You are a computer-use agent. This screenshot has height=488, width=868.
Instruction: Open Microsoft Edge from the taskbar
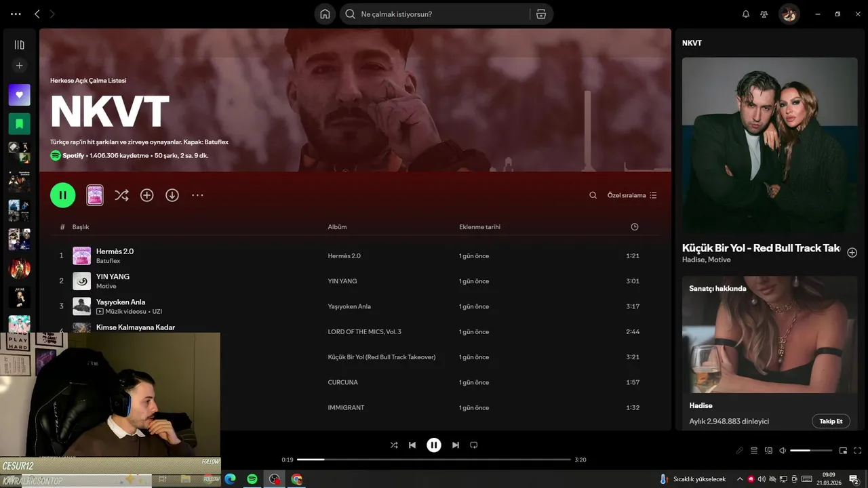pos(230,479)
